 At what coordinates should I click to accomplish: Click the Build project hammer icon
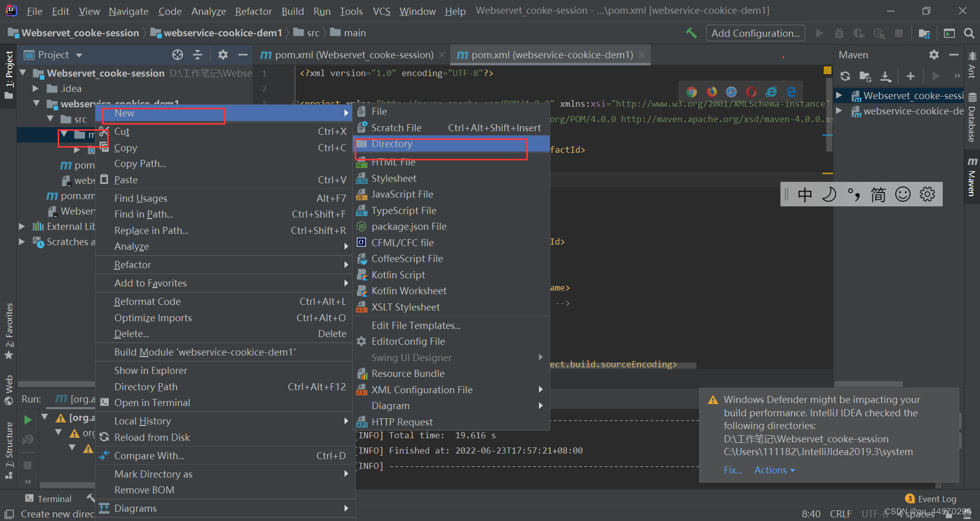click(691, 33)
